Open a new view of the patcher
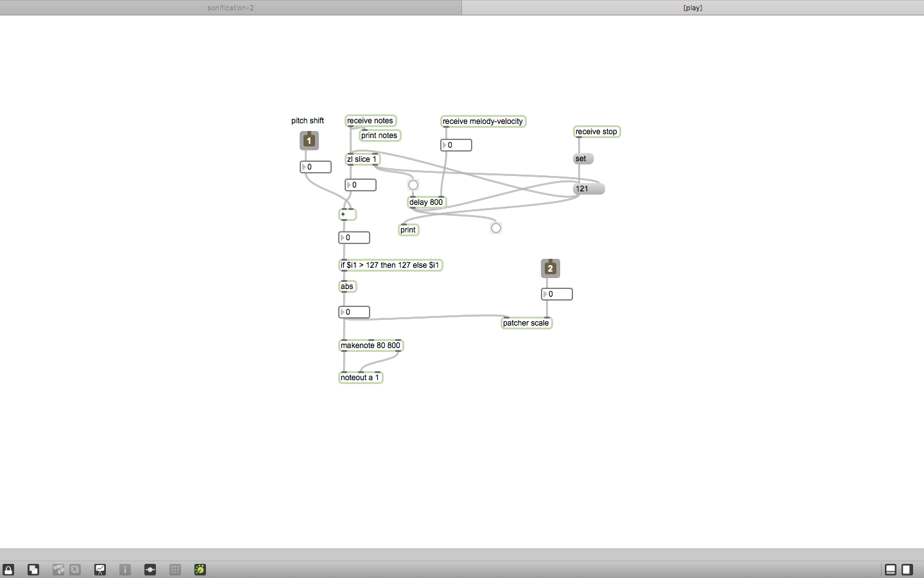This screenshot has width=924, height=578. coord(33,570)
